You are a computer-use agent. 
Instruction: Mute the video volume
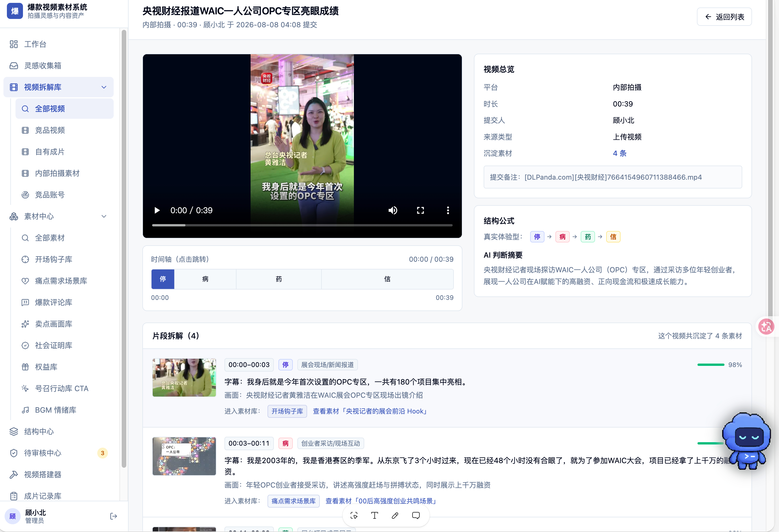coord(393,210)
